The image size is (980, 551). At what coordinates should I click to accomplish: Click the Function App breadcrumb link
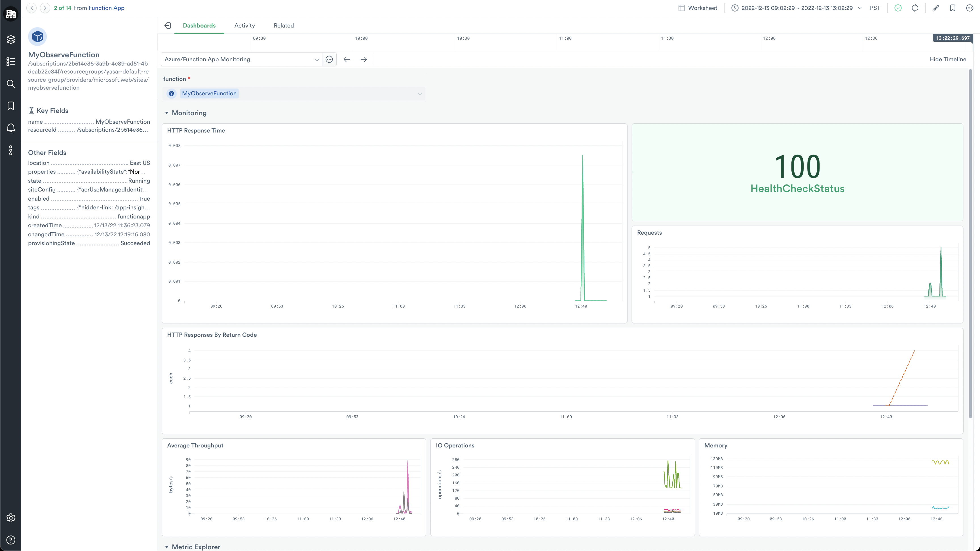pyautogui.click(x=106, y=8)
